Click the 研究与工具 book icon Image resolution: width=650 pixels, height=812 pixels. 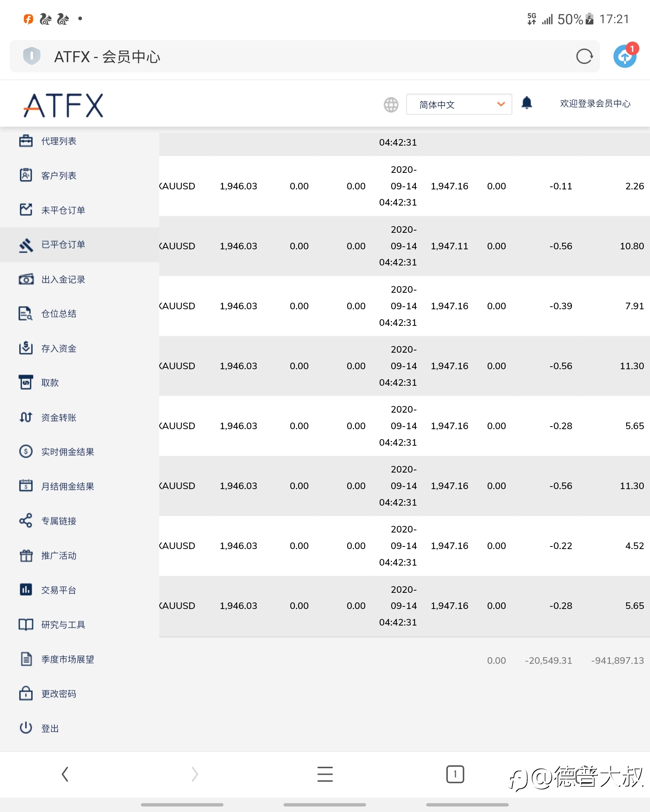pyautogui.click(x=26, y=625)
